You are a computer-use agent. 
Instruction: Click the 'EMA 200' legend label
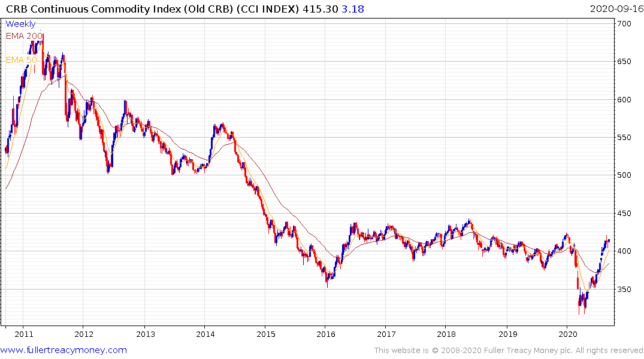coord(24,36)
